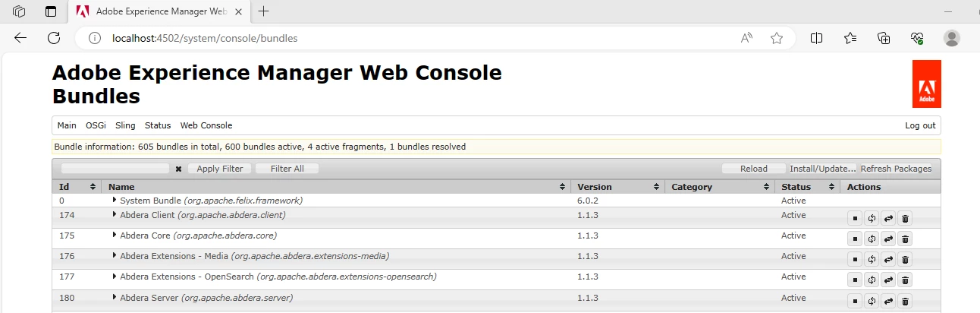The width and height of the screenshot is (980, 313).
Task: Update the Abdera Extensions - Media bundle
Action: tap(888, 259)
